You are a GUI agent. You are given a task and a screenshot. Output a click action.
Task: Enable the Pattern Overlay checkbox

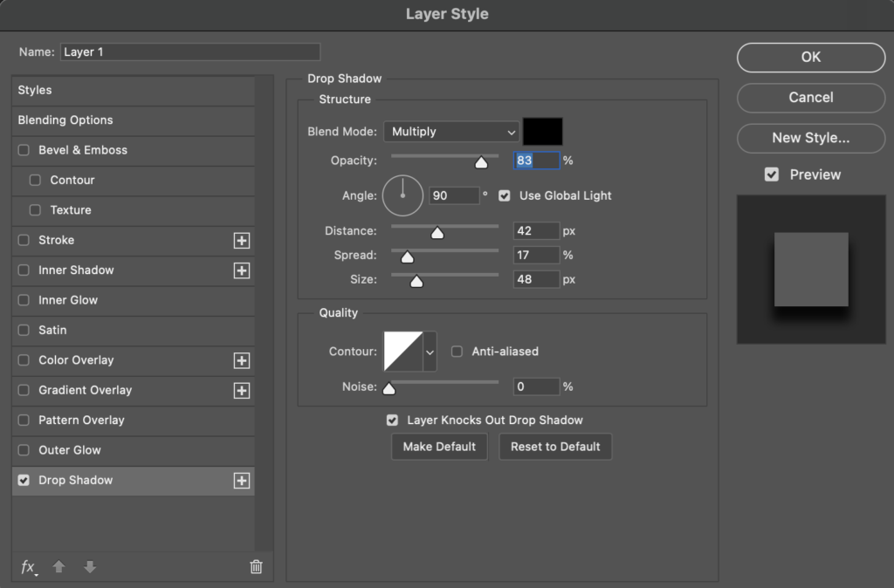pyautogui.click(x=24, y=420)
